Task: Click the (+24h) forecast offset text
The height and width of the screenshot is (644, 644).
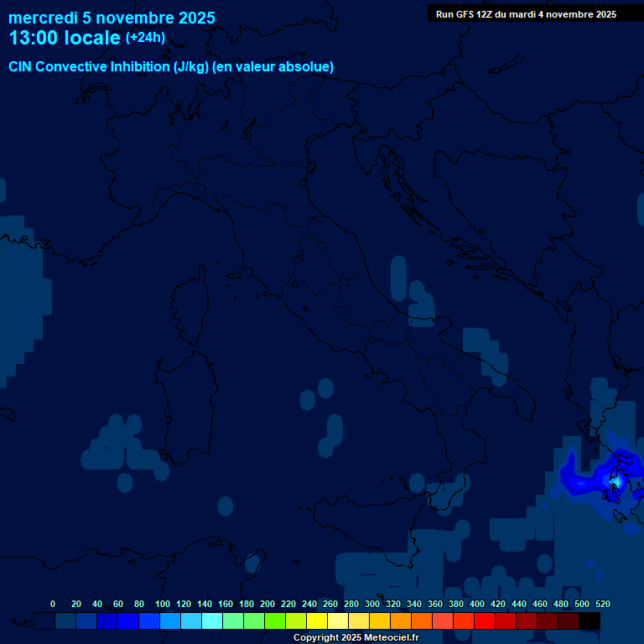Action: [x=145, y=38]
